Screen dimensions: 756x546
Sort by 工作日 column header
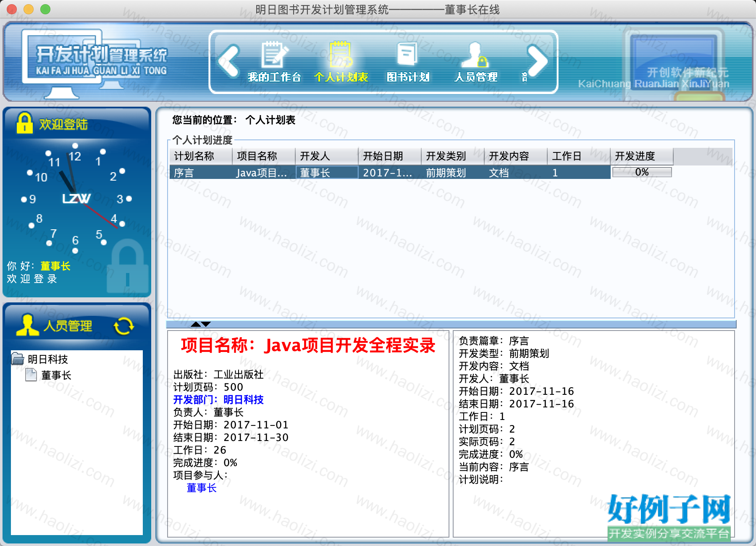pyautogui.click(x=579, y=156)
